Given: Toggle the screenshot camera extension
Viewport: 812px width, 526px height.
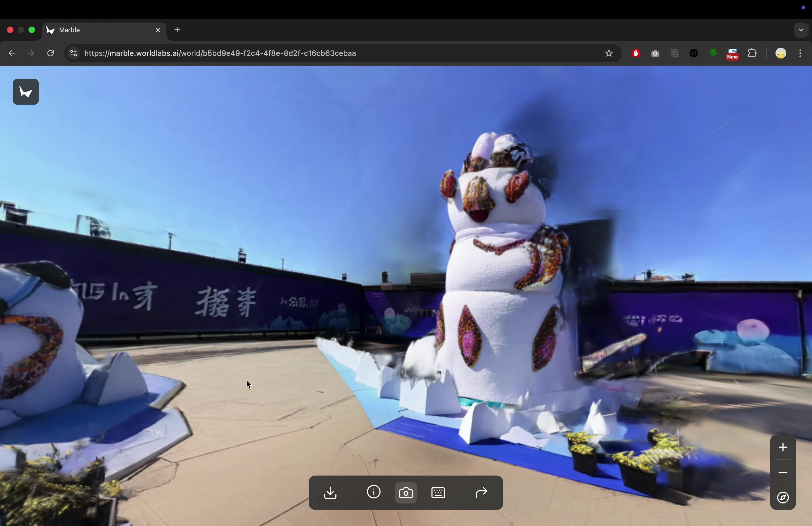Looking at the screenshot, I should (655, 53).
